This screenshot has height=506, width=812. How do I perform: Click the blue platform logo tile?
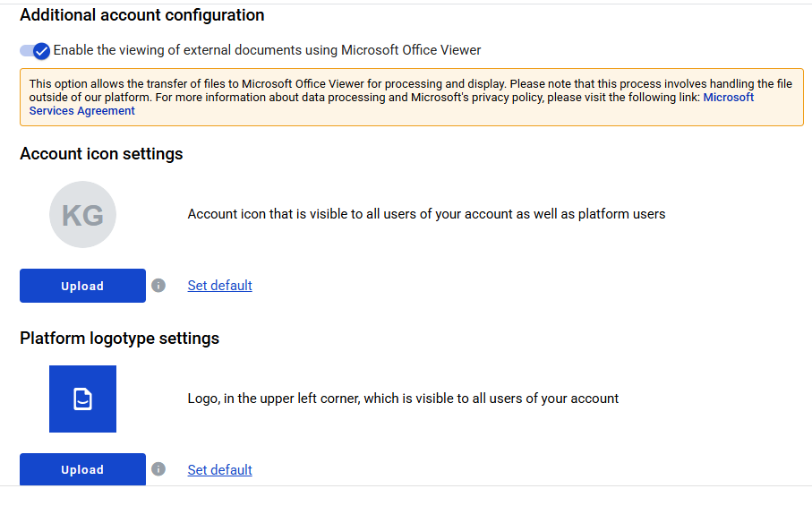[x=83, y=399]
